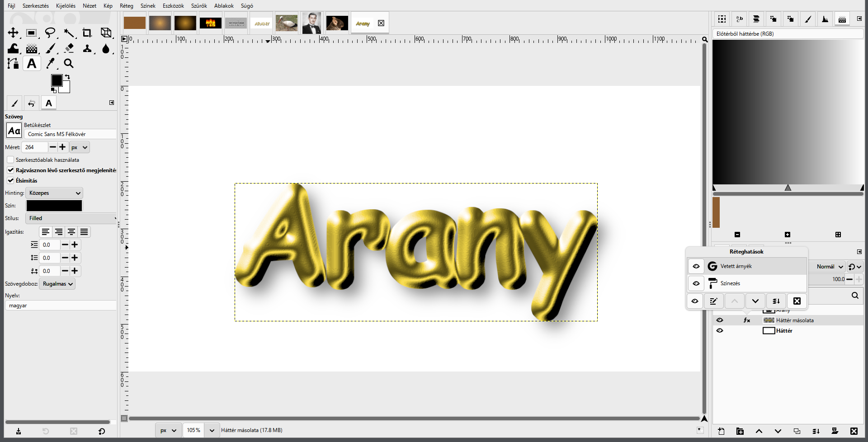The width and height of the screenshot is (868, 442).
Task: Delete the selected layer effect
Action: pyautogui.click(x=797, y=301)
